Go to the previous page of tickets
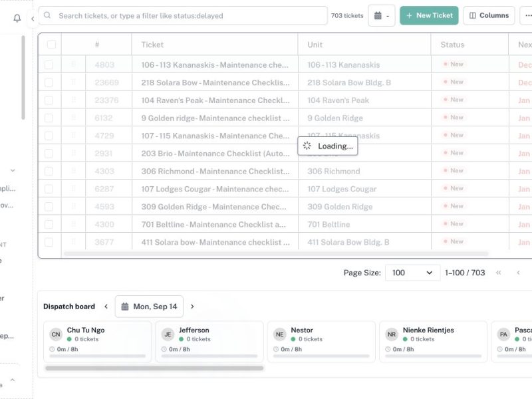Screen dimensions: 532x399 [518, 273]
